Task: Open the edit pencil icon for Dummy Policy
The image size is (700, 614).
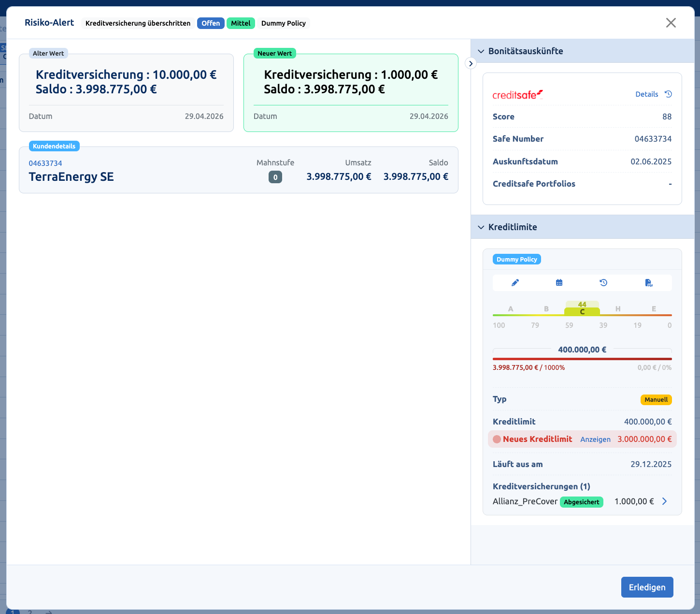Action: [x=515, y=283]
